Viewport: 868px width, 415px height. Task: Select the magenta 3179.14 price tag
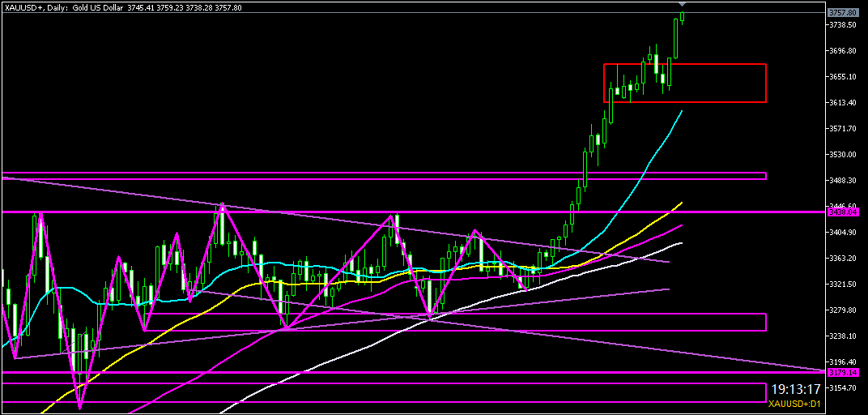(x=842, y=373)
